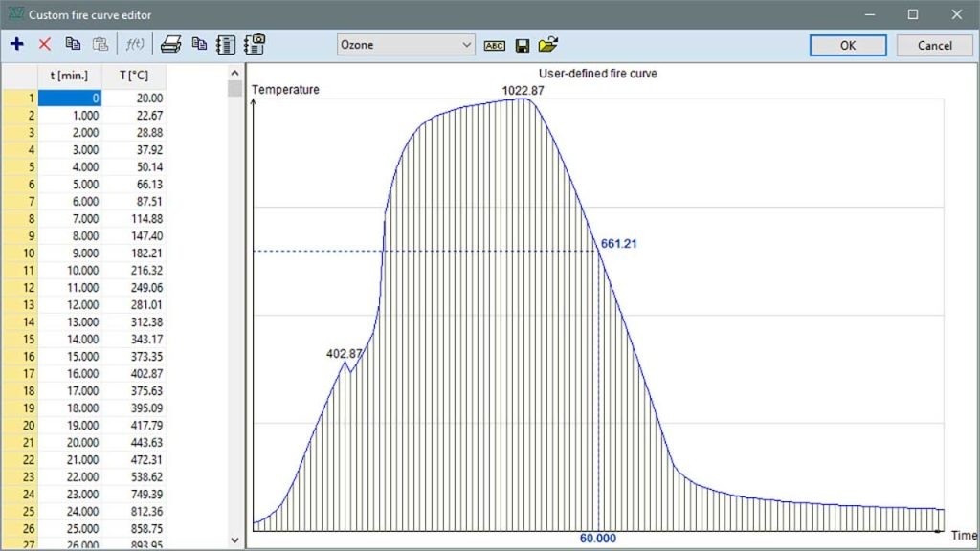Open saved curve with folder icon

[548, 44]
